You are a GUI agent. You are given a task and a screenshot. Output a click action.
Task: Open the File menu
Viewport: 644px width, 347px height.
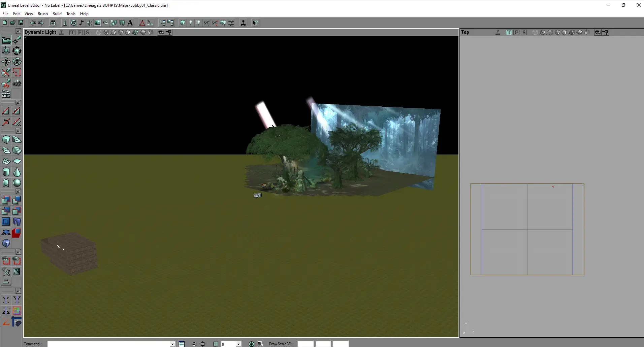click(x=5, y=14)
